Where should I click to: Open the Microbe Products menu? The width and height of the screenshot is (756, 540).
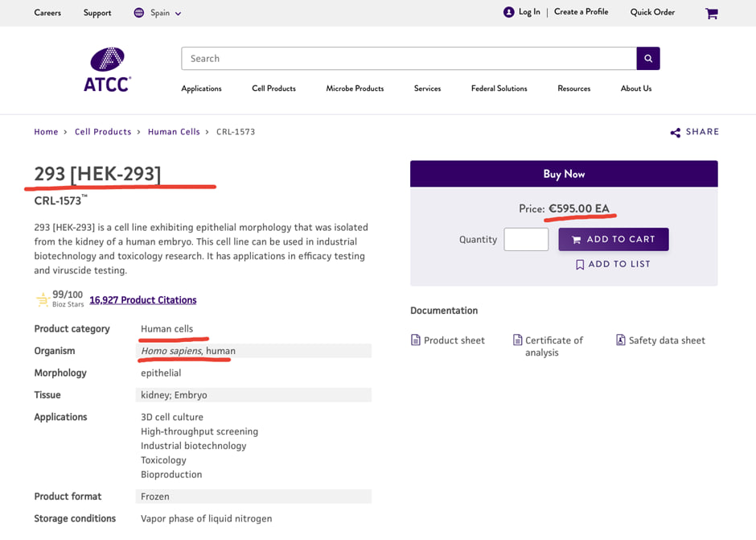pyautogui.click(x=355, y=89)
